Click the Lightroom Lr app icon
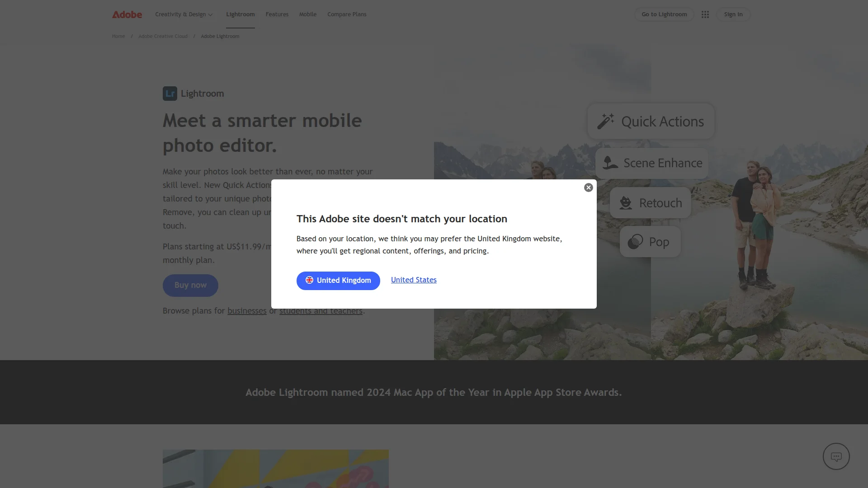868x488 pixels. (170, 94)
